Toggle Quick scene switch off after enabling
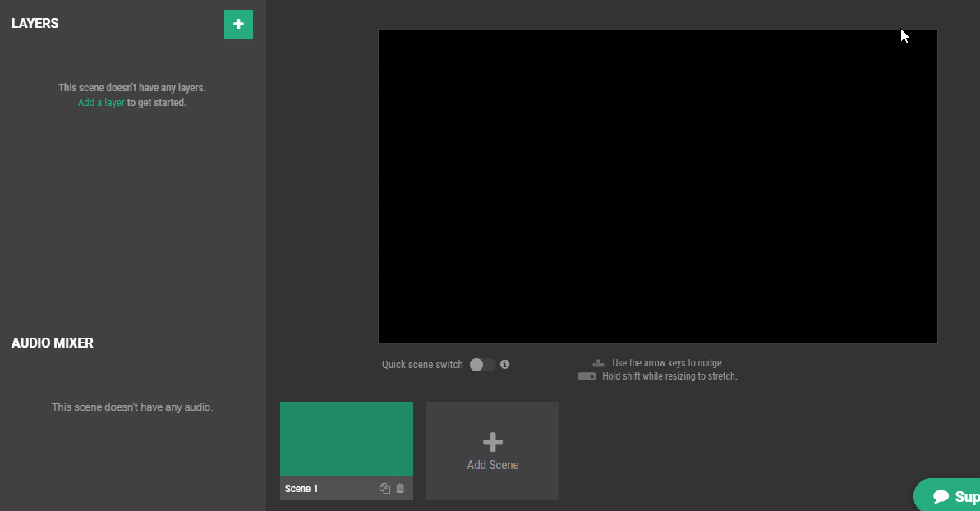Screen dimensions: 980x511 click(481, 364)
